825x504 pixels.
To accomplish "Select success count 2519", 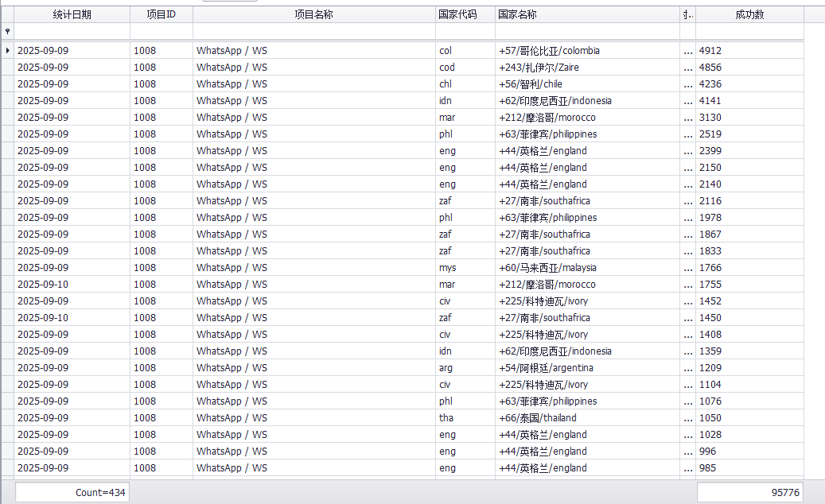I will point(749,134).
